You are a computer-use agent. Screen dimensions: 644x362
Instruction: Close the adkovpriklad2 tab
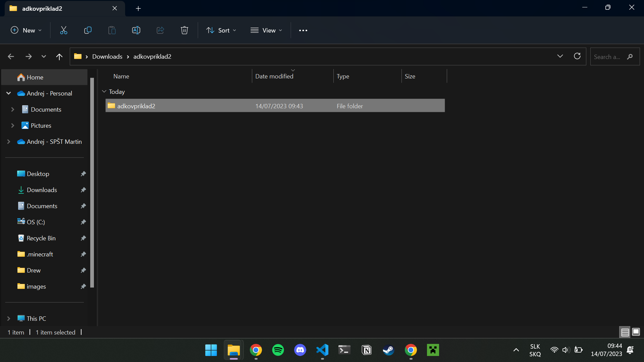point(115,8)
